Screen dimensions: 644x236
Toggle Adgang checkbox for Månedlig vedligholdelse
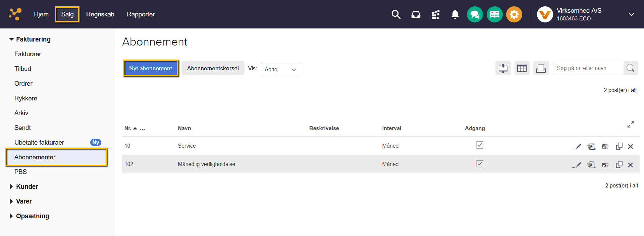pos(480,164)
